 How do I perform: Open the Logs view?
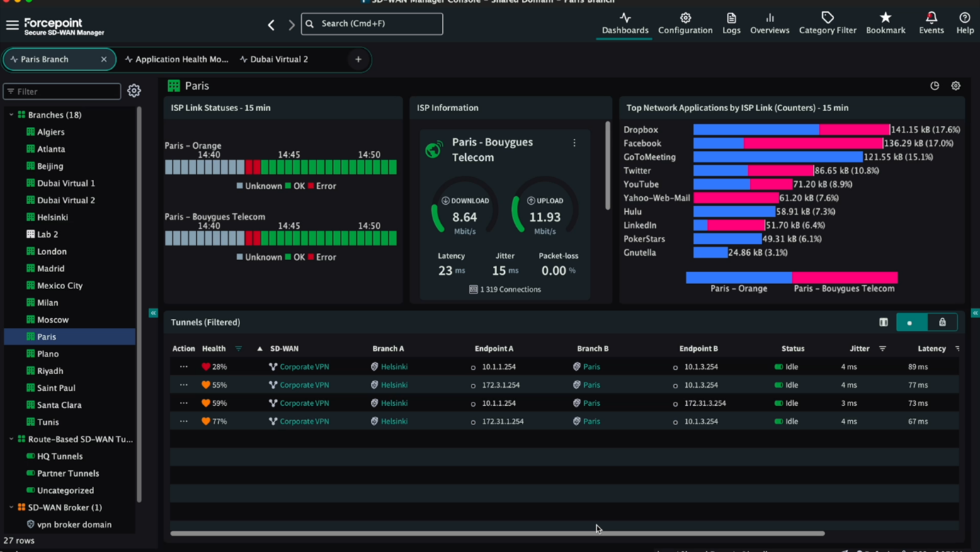coord(731,23)
